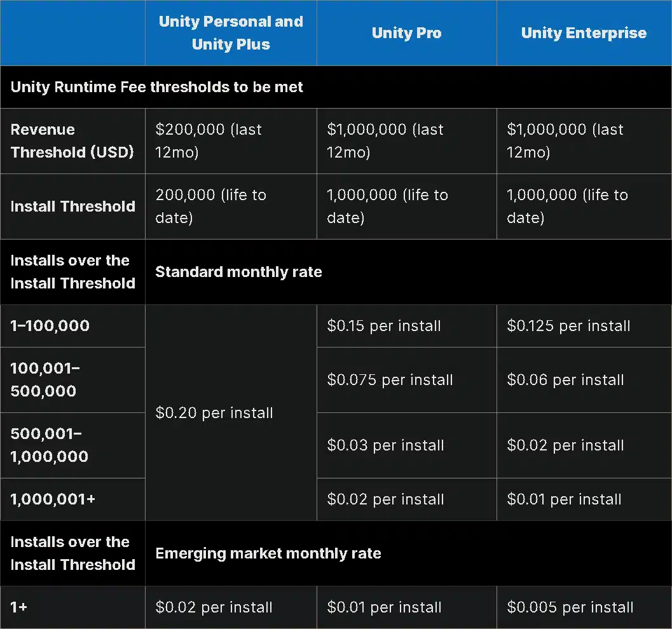Click the Standard monthly rate heading
672x629 pixels.
(x=238, y=272)
